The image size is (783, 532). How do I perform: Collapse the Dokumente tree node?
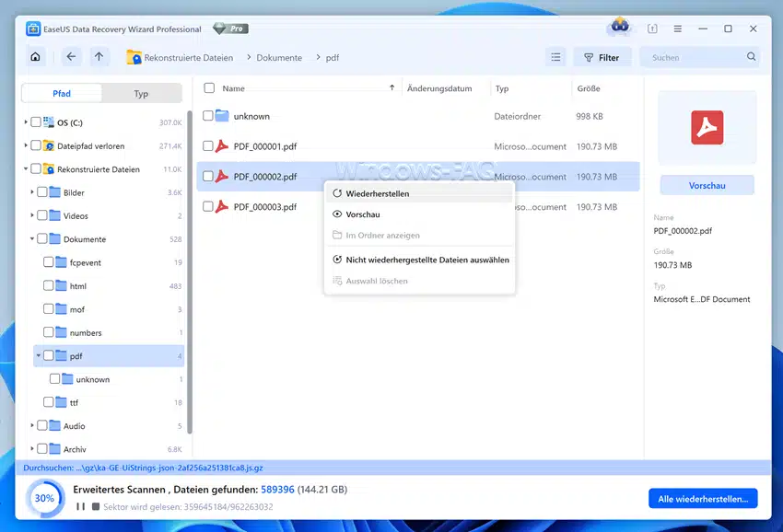click(x=33, y=239)
